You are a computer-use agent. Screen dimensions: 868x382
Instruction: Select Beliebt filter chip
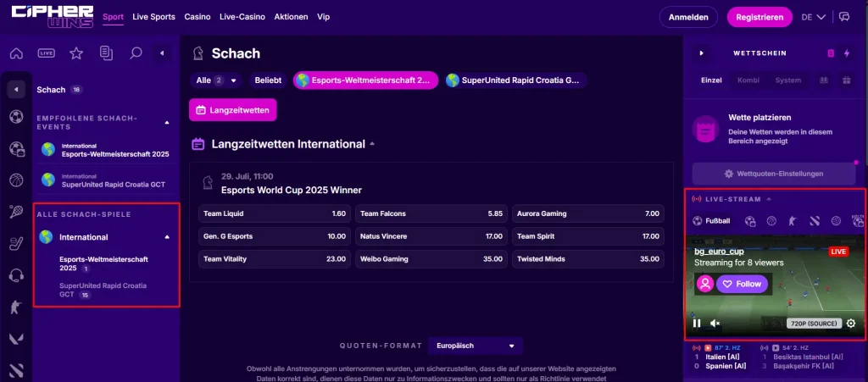tap(268, 80)
